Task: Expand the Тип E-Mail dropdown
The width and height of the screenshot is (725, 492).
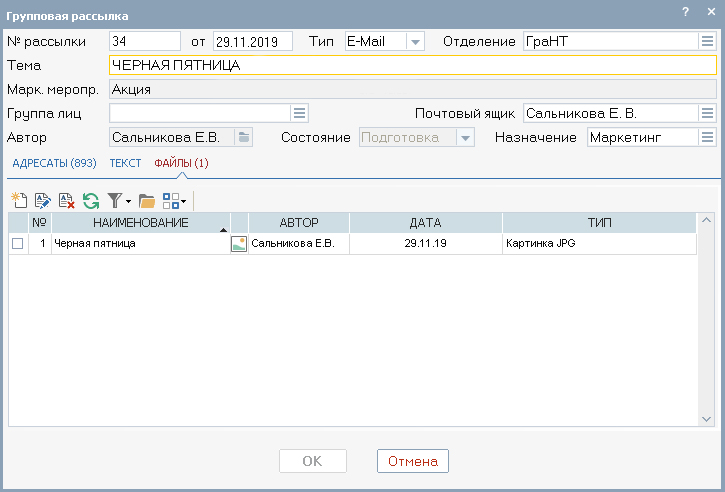Action: point(415,42)
